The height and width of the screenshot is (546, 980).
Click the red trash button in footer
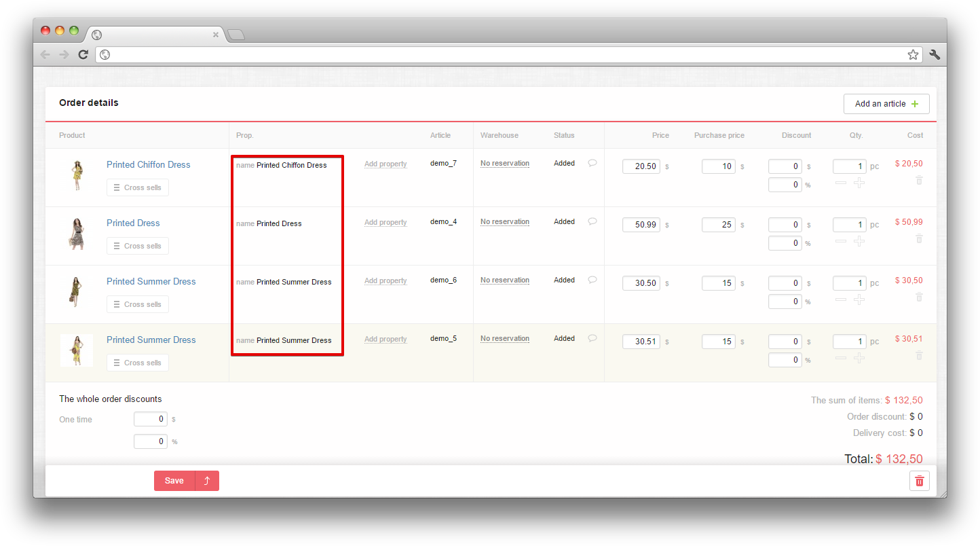tap(920, 481)
